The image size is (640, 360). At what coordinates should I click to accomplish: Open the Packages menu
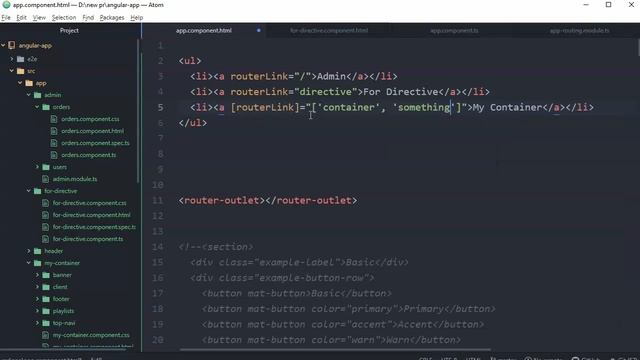click(112, 18)
